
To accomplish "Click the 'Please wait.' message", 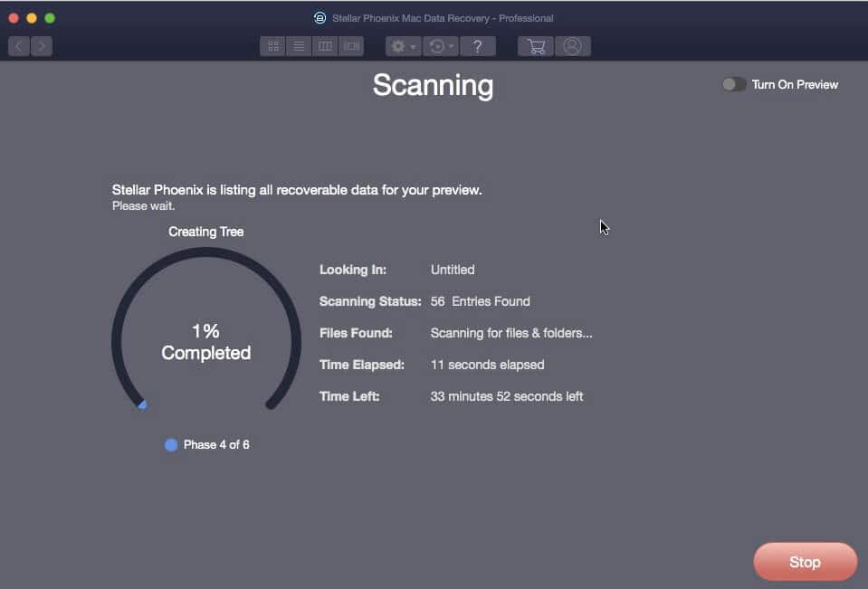I will point(143,206).
